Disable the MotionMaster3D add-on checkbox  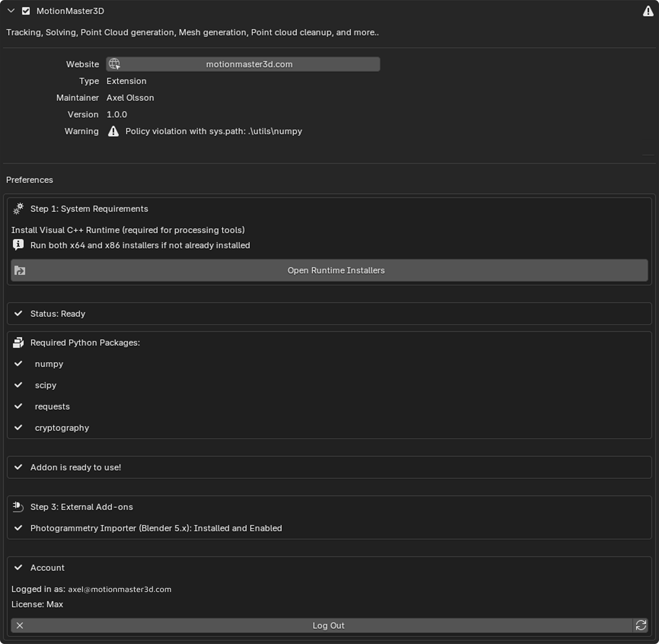point(26,11)
